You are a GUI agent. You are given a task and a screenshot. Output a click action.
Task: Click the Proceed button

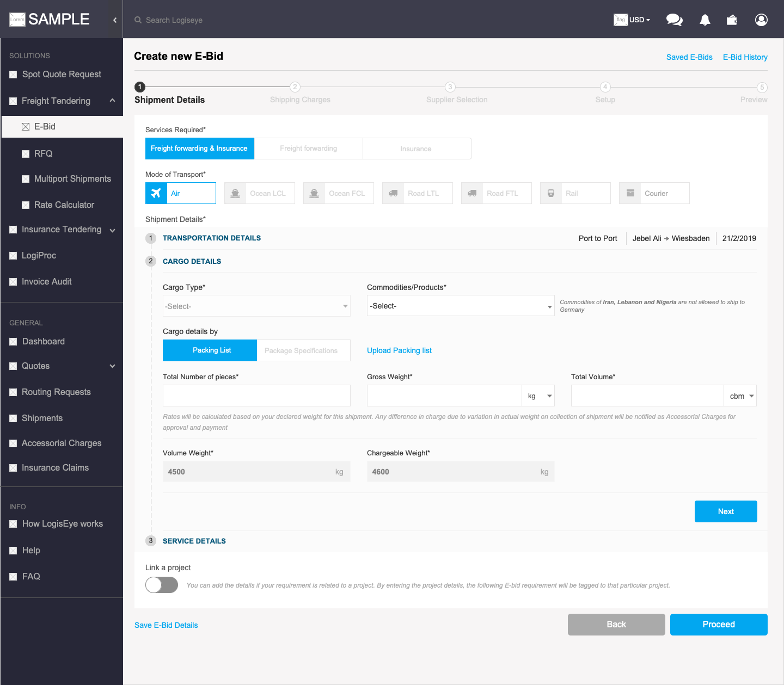point(719,625)
